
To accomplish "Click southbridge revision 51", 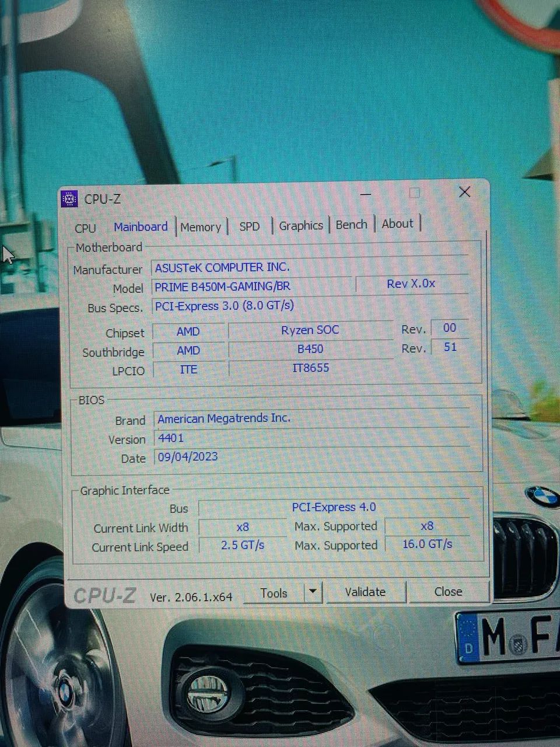I will 450,347.
